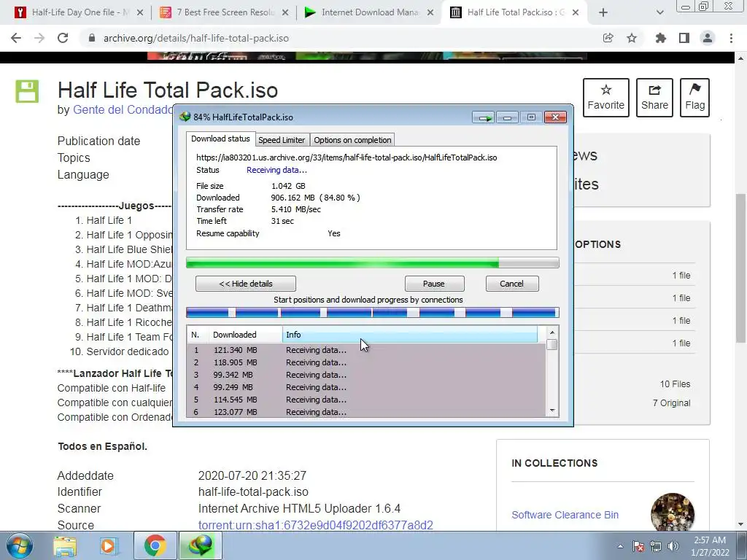Click the 7 Original download option
This screenshot has height=560, width=747.
[x=671, y=403]
